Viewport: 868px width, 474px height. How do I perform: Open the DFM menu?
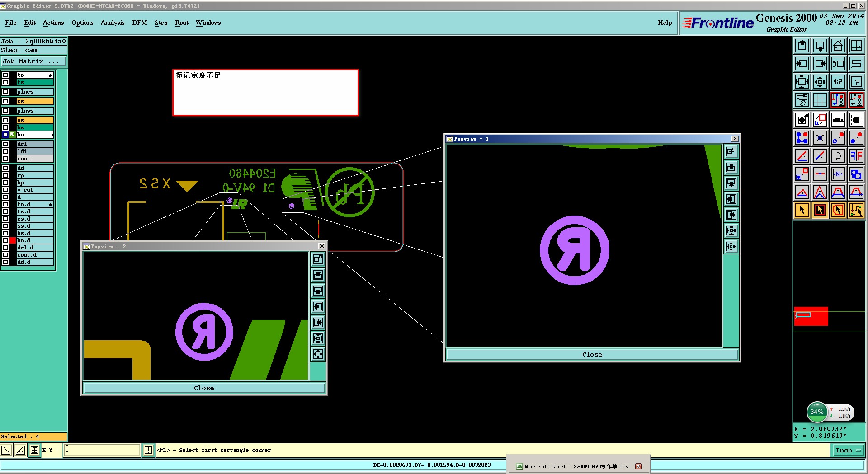pyautogui.click(x=140, y=23)
